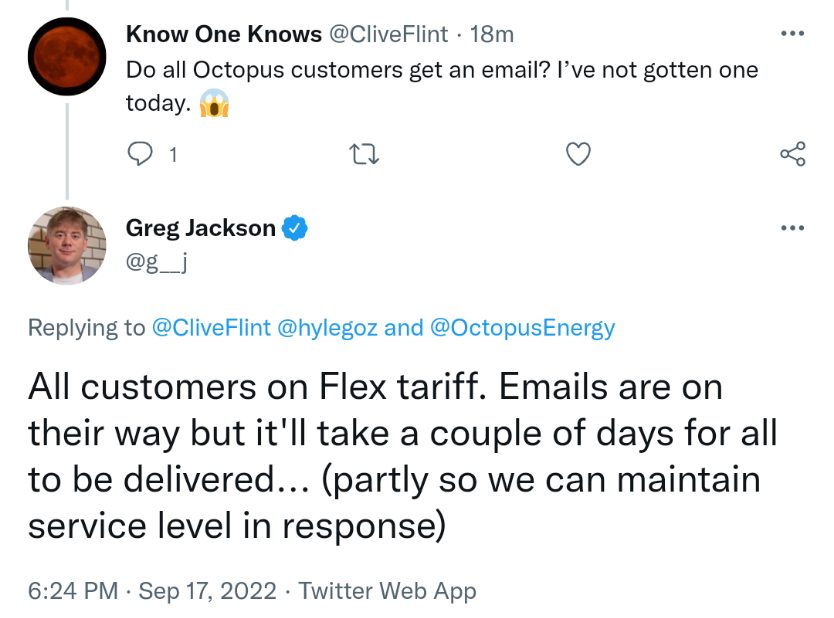Open @OctopusEnergy mention link
This screenshot has height=618, width=834.
click(522, 328)
